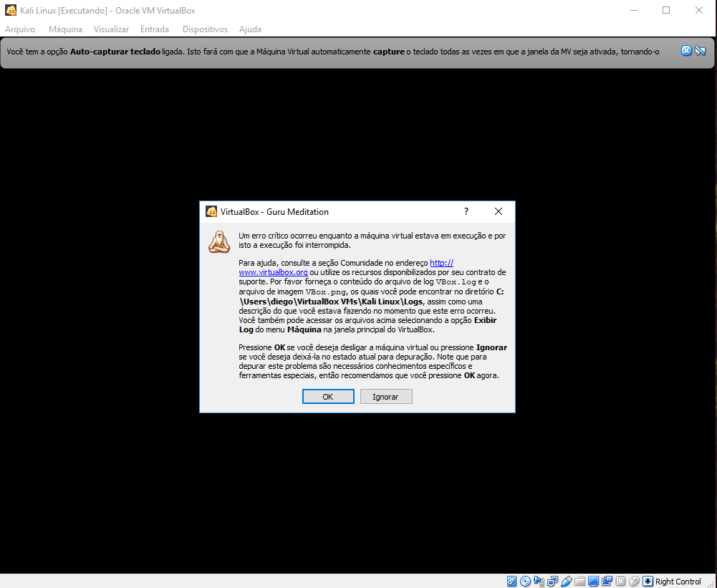The height and width of the screenshot is (588, 717).
Task: Click the VirtualBox icon in the dialog title
Action: pos(211,211)
